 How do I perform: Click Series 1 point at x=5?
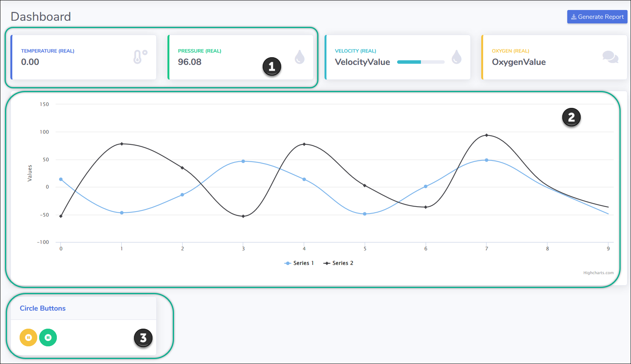pos(365,214)
